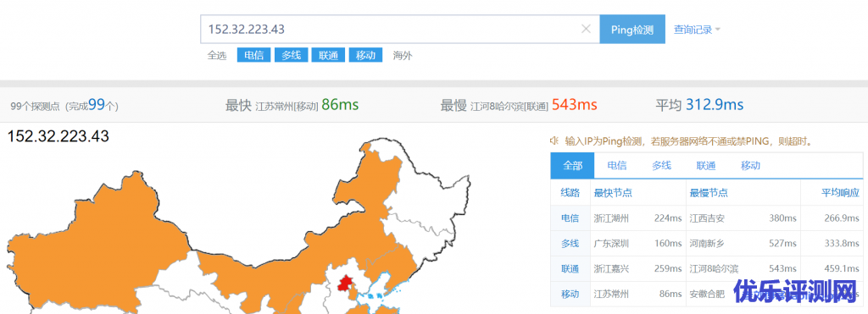
Task: Click the Ping检测 button
Action: pos(632,30)
